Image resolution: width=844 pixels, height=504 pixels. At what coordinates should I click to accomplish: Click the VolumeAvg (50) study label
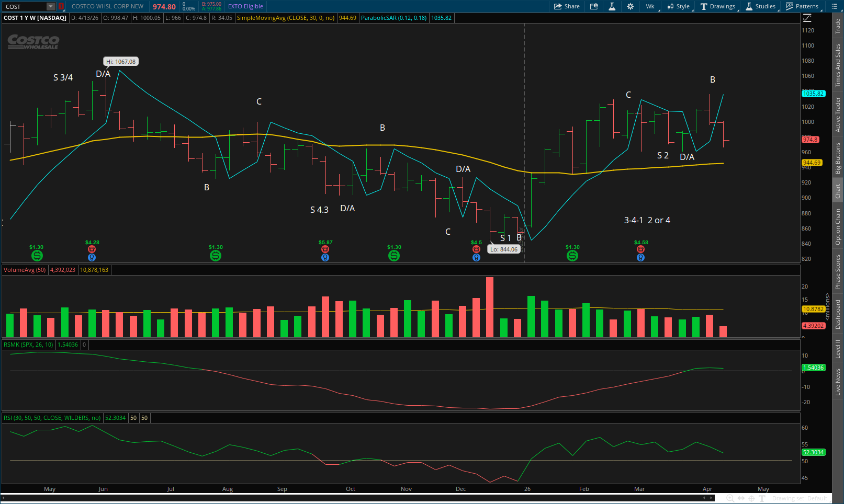(x=25, y=270)
